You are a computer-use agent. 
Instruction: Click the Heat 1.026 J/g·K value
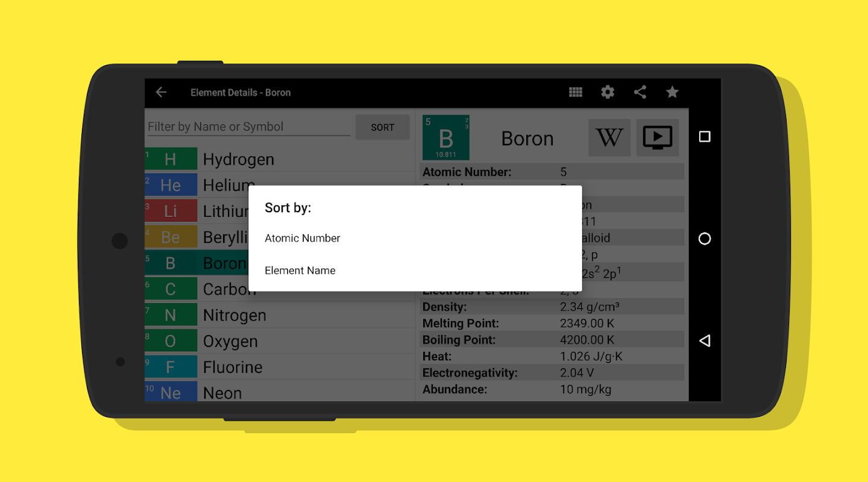[x=591, y=357]
